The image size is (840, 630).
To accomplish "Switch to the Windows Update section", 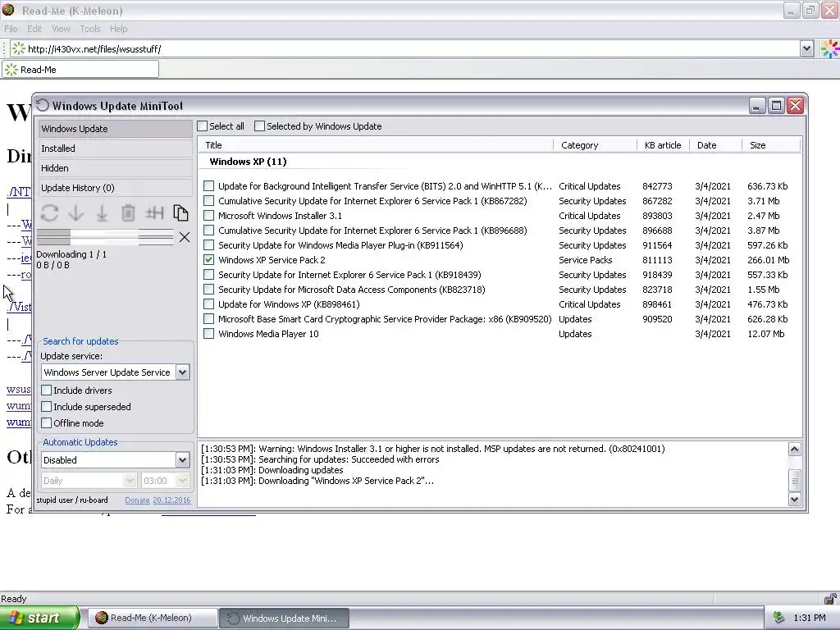I will tap(115, 129).
